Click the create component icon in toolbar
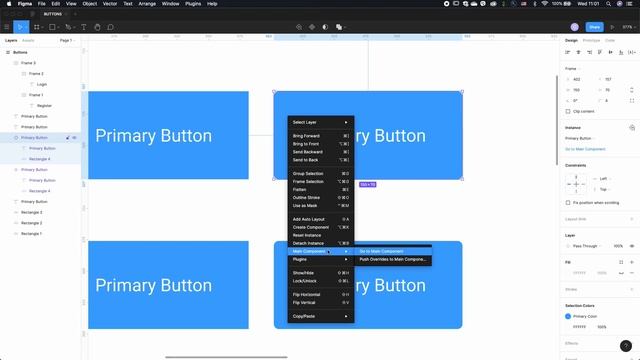This screenshot has width=640, height=360. [x=312, y=27]
